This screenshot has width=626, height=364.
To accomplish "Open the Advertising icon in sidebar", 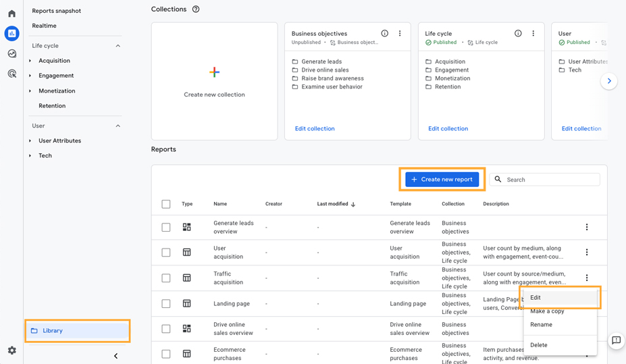I will [x=12, y=74].
